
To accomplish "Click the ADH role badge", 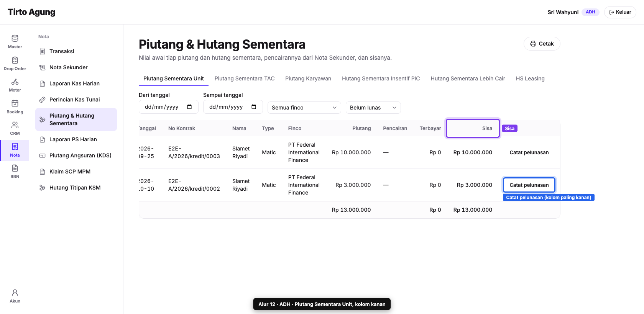I will tap(590, 12).
